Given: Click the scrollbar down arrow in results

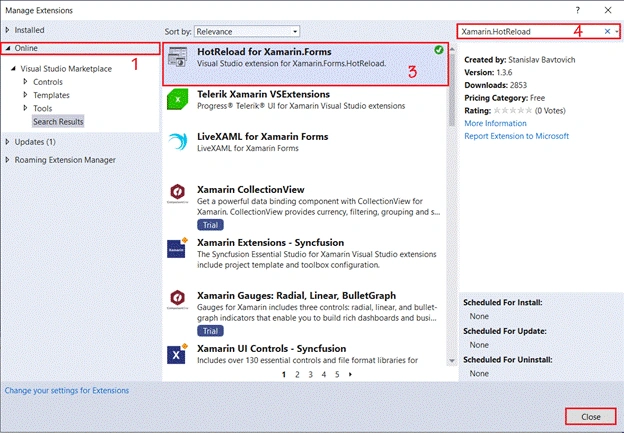Looking at the screenshot, I should click(452, 361).
